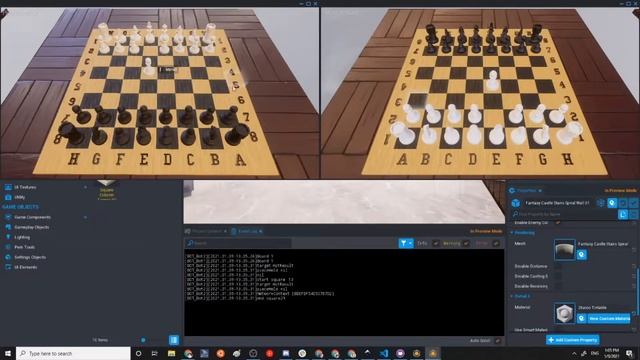Open File Explorer from the taskbar
Image resolution: width=640 pixels, height=360 pixels.
pyautogui.click(x=171, y=353)
